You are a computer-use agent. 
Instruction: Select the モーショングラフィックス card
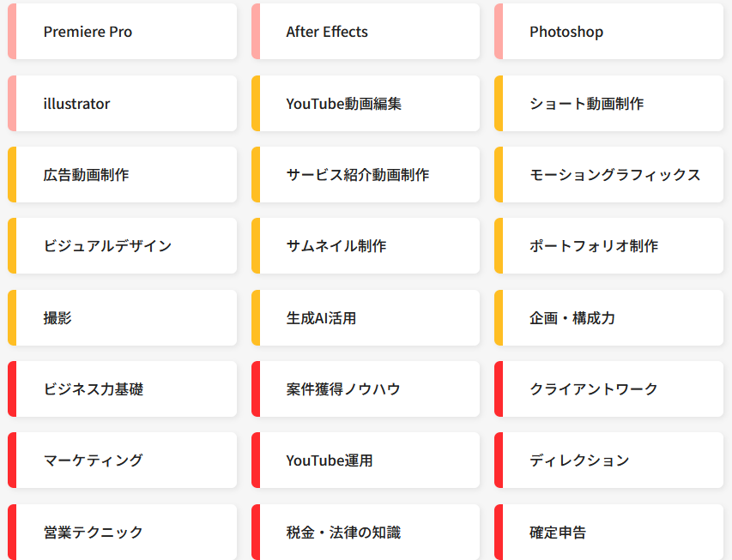coord(608,175)
